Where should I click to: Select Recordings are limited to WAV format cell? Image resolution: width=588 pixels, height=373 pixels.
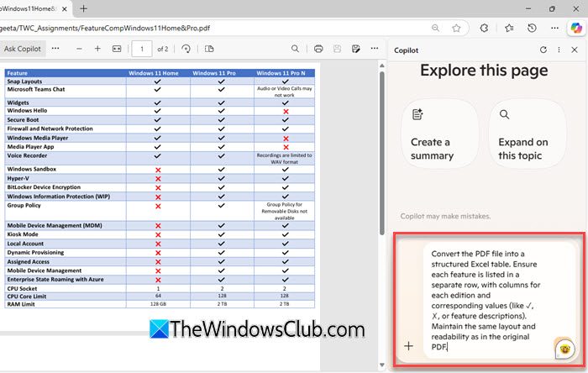(284, 159)
